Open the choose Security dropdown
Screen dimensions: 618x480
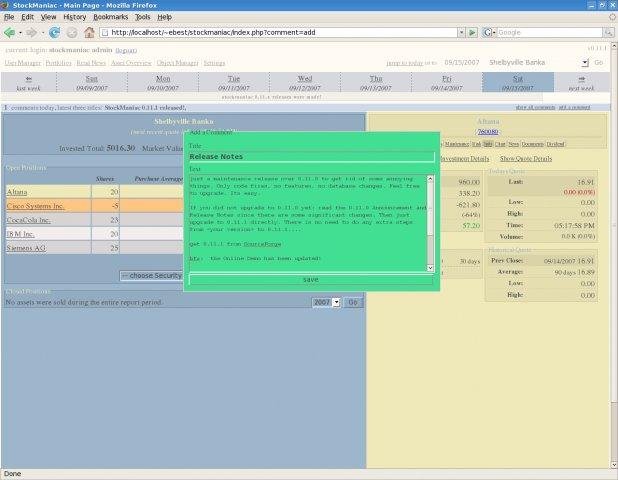(152, 275)
